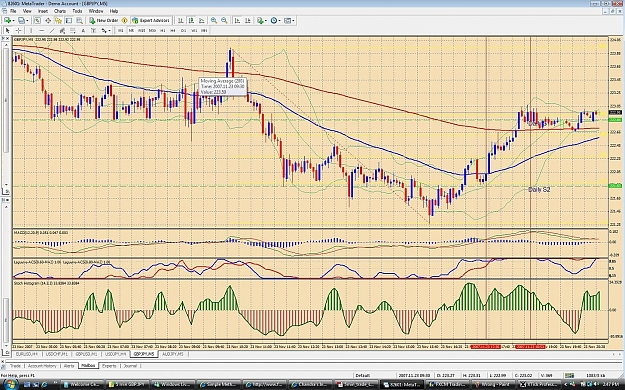Open the Data Window icon
This screenshot has height=390, width=625.
(x=48, y=20)
